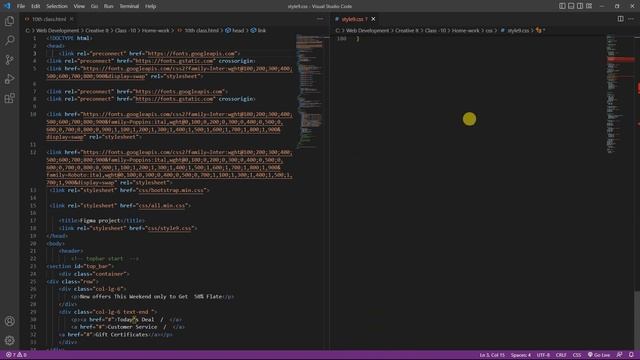Click Ln/Col cursor position in status bar
Image resolution: width=640 pixels, height=360 pixels.
tap(492, 355)
